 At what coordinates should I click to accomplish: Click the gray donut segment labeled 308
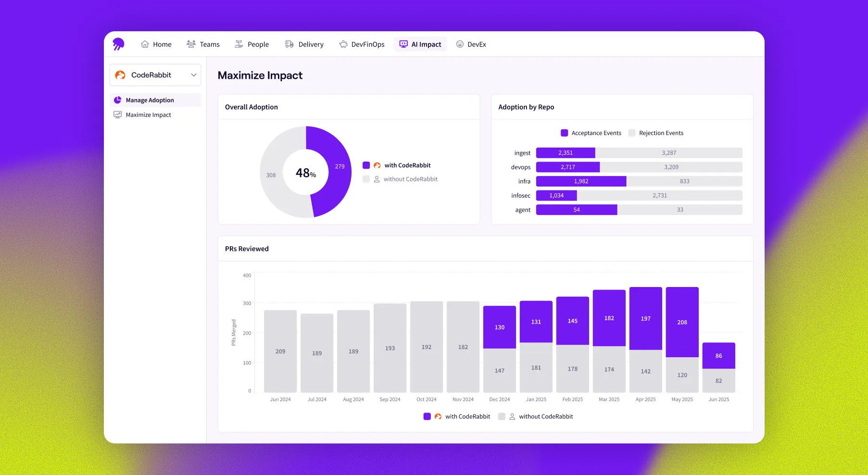[272, 175]
